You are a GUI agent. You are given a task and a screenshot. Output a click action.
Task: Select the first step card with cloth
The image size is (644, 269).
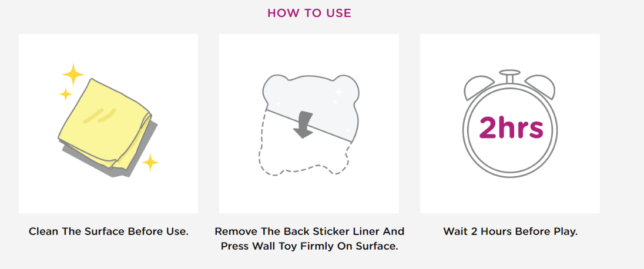[x=109, y=123]
